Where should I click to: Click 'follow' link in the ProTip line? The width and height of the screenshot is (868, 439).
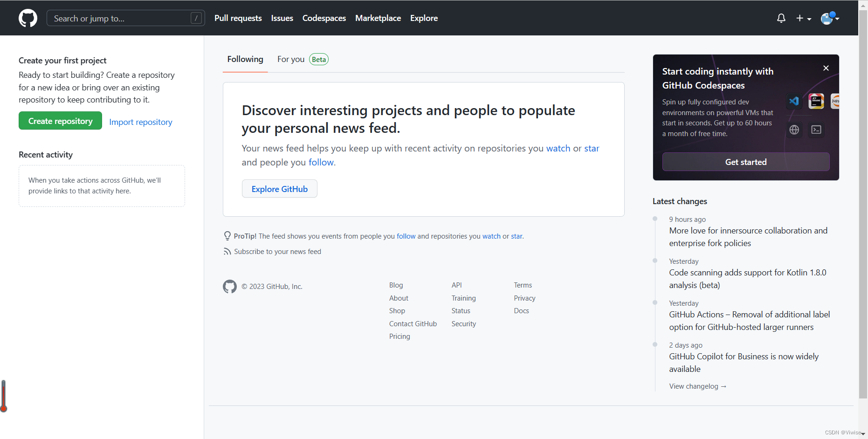[406, 236]
